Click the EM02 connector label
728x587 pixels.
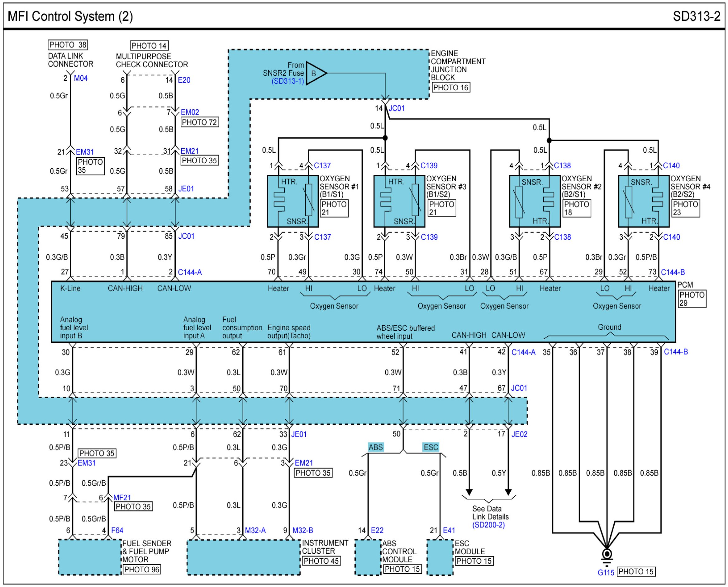point(190,112)
